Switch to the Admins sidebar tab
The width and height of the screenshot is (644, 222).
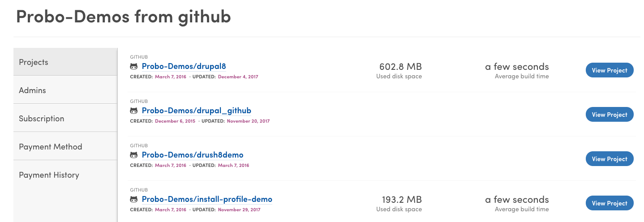[x=65, y=90]
